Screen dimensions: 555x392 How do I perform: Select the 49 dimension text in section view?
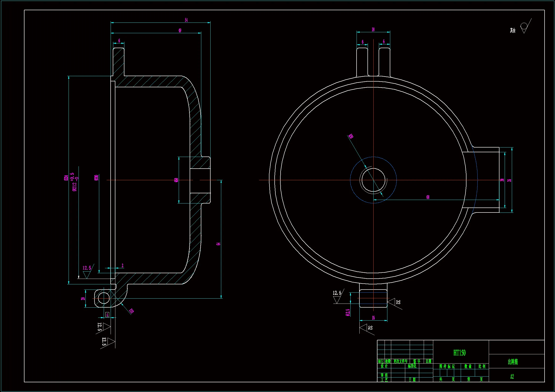click(180, 30)
